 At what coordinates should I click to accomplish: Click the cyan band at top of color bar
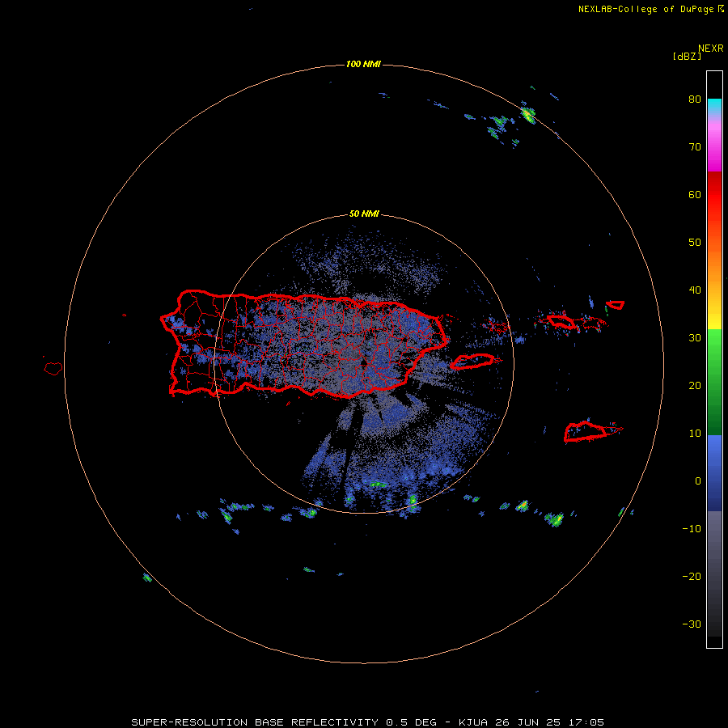point(714,104)
